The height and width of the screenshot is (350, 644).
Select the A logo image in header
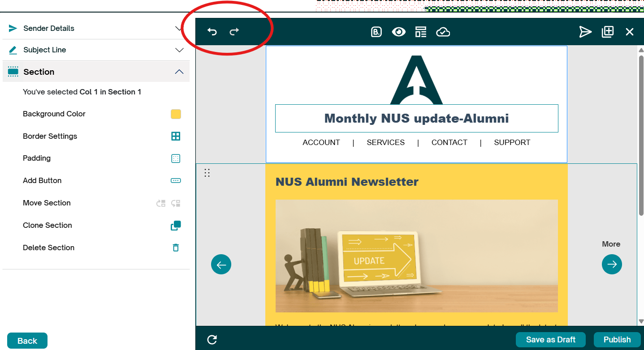click(x=417, y=80)
